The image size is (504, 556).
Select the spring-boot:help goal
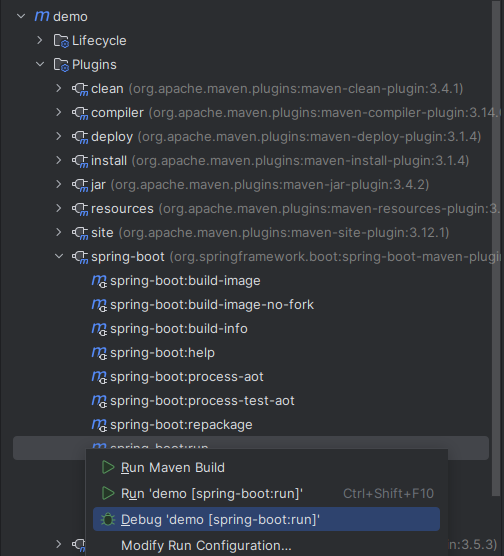coord(162,353)
